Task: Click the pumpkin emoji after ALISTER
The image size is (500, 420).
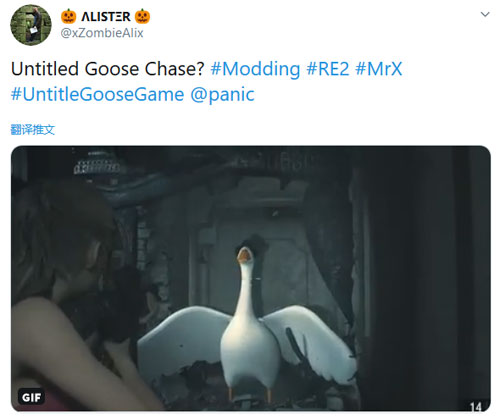Action: coord(142,16)
